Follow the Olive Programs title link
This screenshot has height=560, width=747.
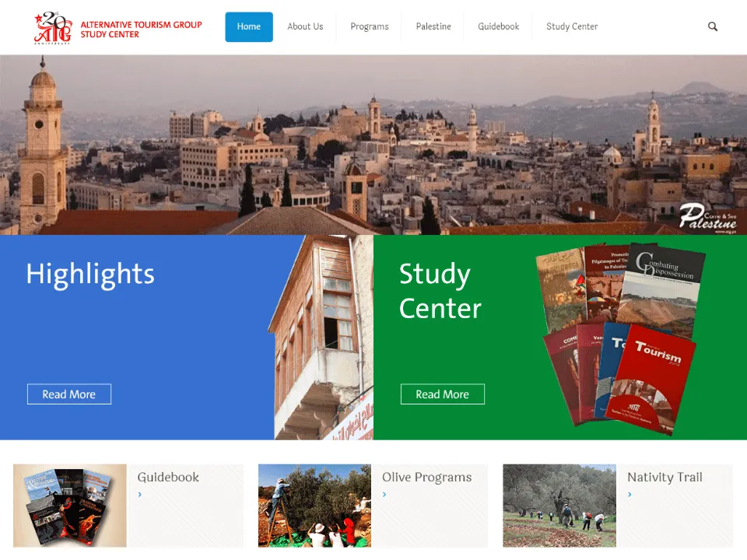pyautogui.click(x=426, y=477)
